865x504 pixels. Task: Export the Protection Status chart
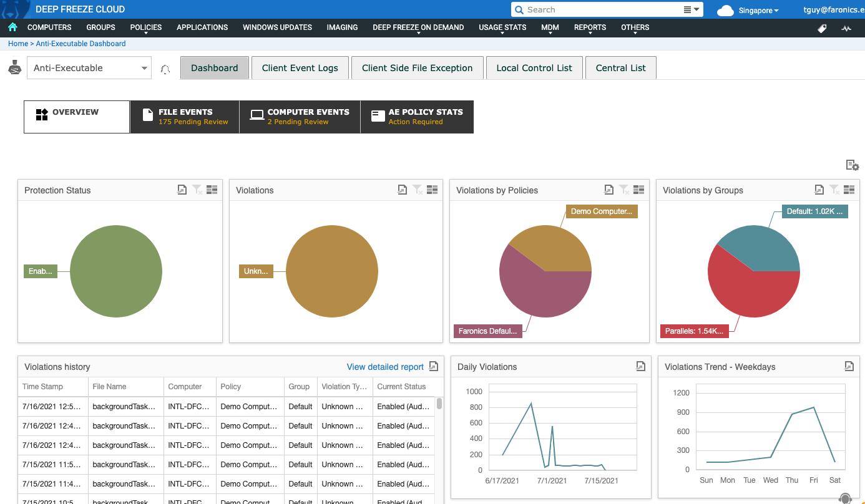click(182, 190)
